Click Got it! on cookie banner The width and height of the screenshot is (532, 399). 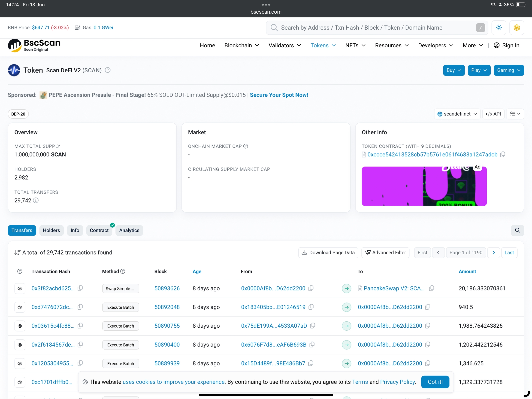435,382
